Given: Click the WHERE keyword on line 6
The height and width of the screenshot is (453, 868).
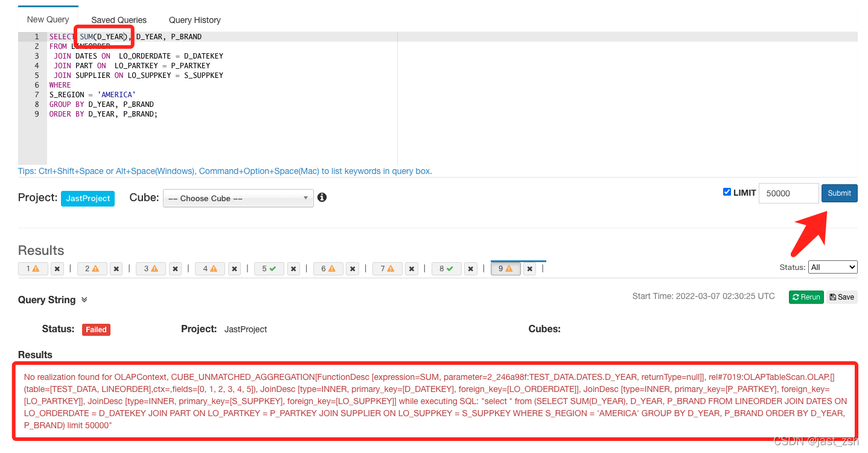Looking at the screenshot, I should point(60,85).
